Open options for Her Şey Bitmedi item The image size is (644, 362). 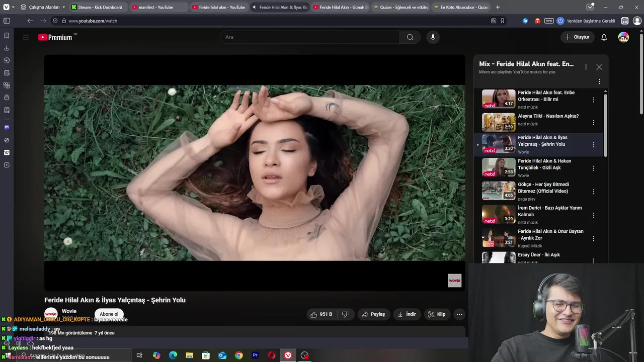pos(594,192)
